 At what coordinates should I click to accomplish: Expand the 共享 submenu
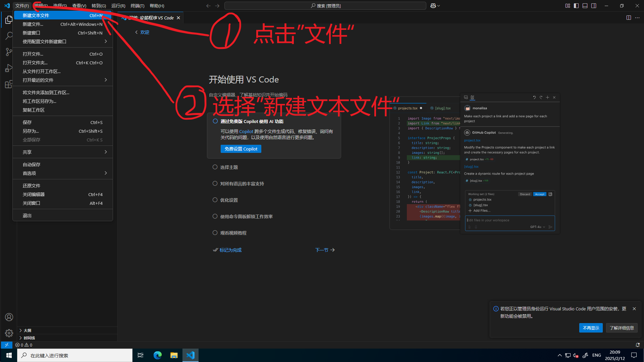coord(63,152)
